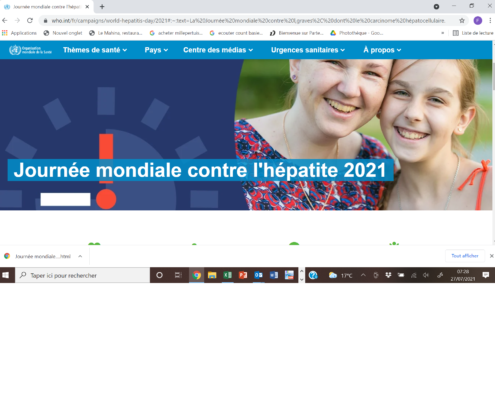Click the Tout afficher downloads button
The image size is (495, 400).
465,256
